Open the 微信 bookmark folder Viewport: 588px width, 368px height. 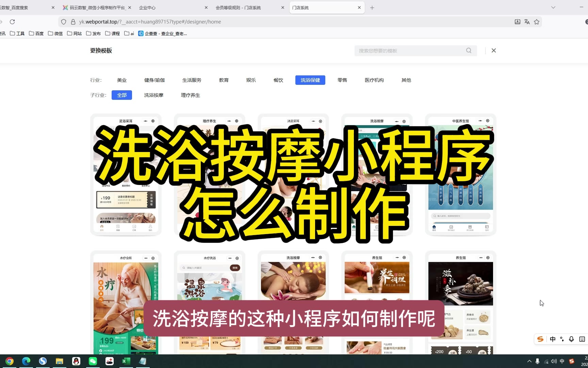(55, 33)
